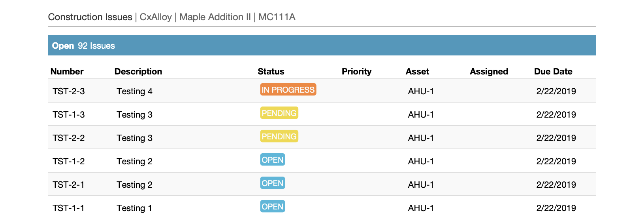Click the Open 92 Issues banner
The height and width of the screenshot is (217, 644).
pos(322,45)
